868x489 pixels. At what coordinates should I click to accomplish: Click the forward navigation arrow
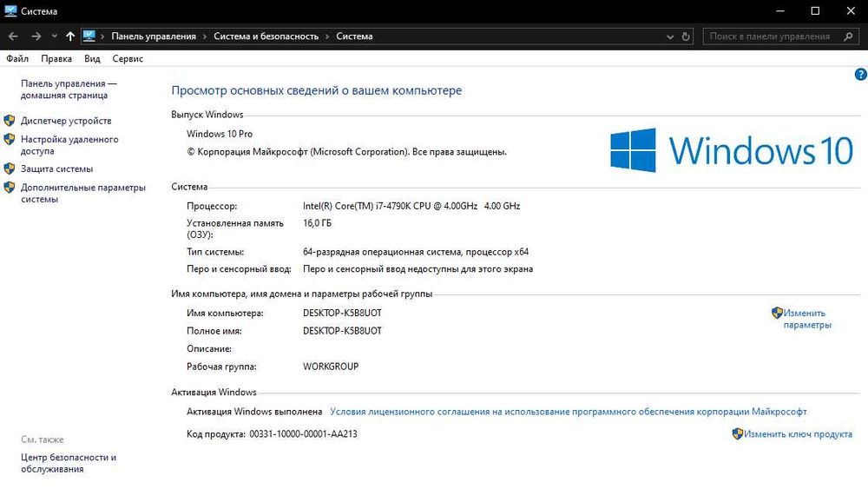pos(36,36)
